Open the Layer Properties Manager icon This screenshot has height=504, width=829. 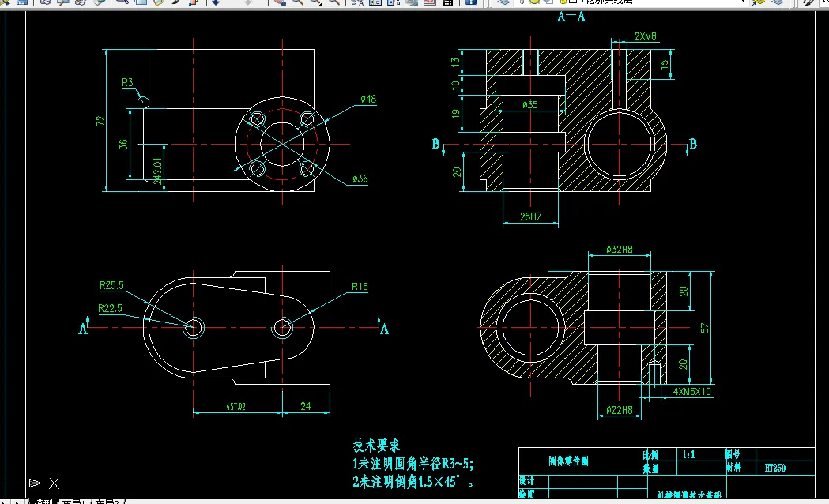(x=504, y=3)
